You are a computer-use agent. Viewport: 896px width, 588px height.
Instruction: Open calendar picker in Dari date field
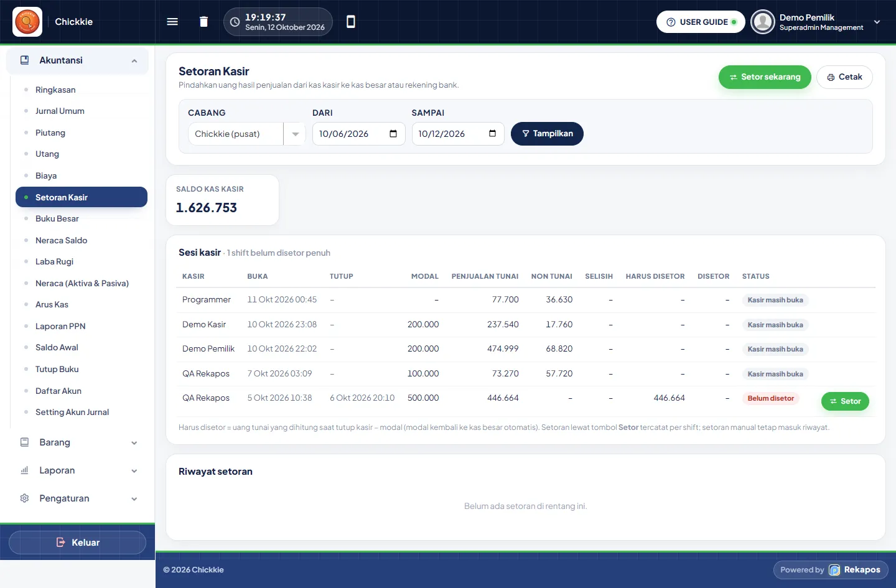393,134
